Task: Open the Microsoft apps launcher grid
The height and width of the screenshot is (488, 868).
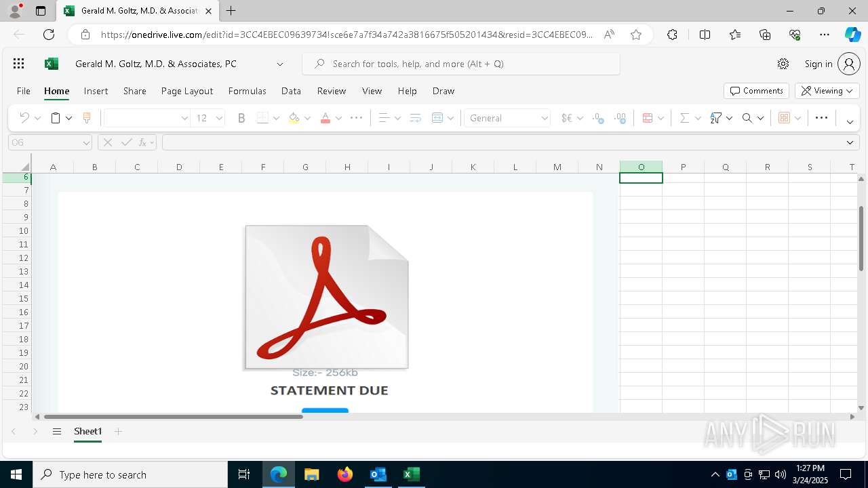Action: point(19,64)
